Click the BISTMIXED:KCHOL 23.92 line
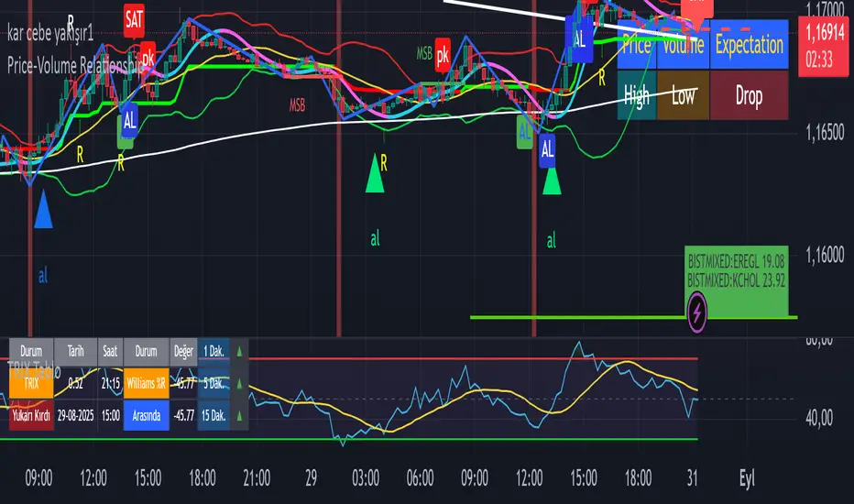Viewport: 854px width, 504px height. point(736,280)
